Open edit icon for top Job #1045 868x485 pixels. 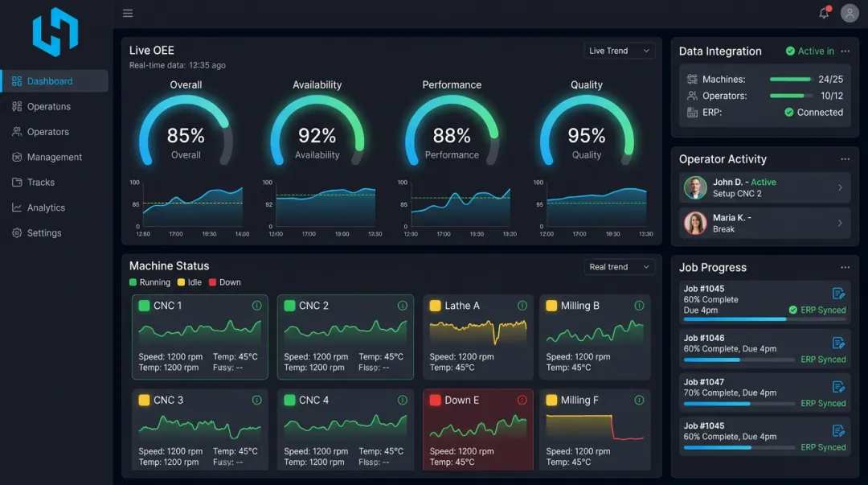tap(838, 294)
